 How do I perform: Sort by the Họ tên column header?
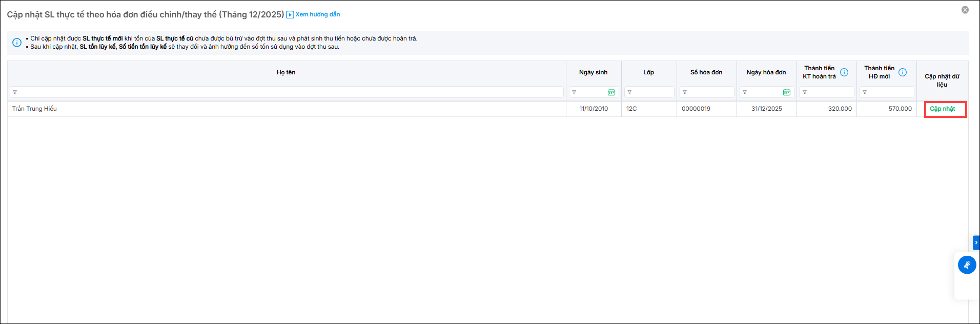286,72
